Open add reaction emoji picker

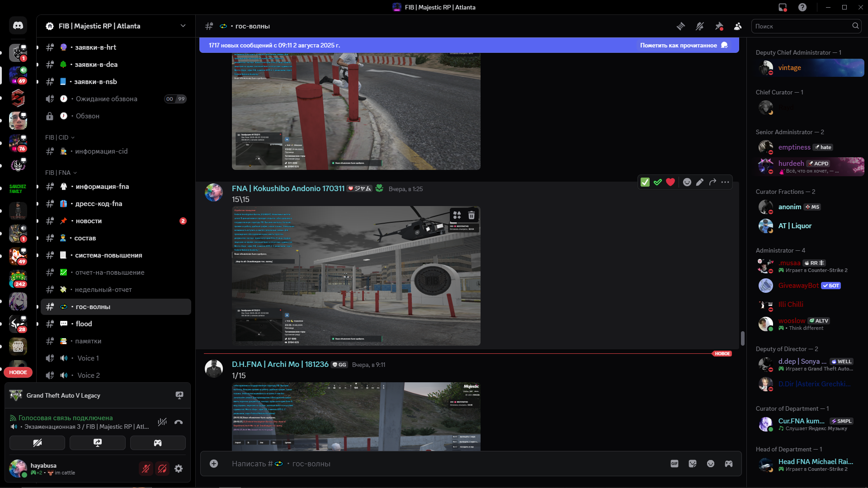687,182
